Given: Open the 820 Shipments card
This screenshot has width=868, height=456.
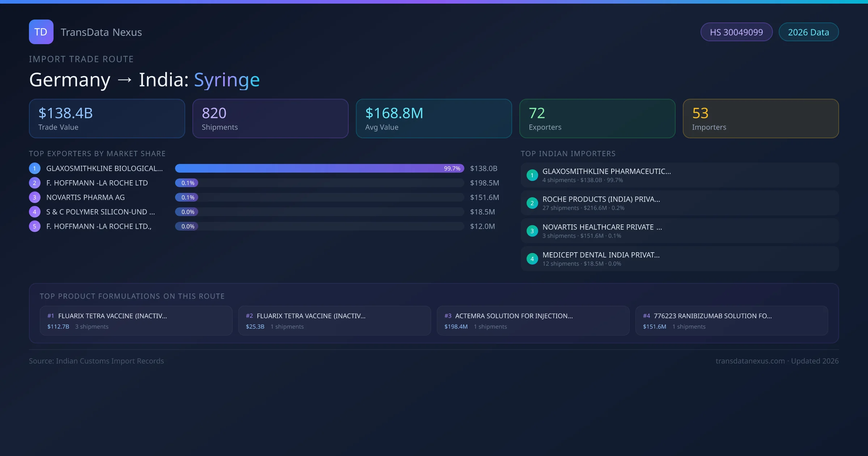Looking at the screenshot, I should 270,118.
